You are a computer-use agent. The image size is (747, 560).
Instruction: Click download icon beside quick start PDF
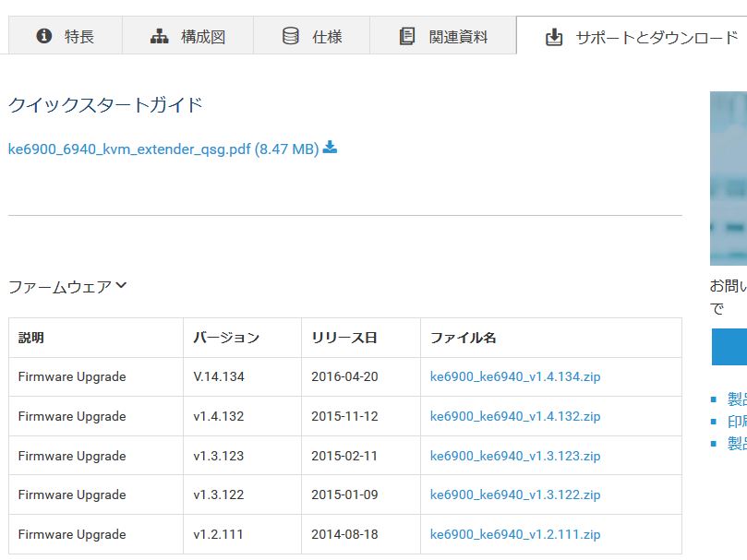pos(330,148)
